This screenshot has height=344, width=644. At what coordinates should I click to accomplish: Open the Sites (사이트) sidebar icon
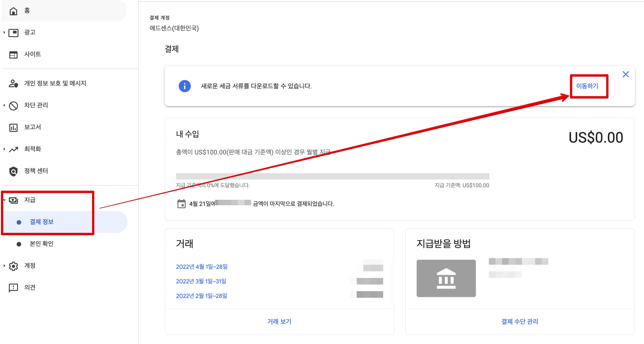[x=13, y=54]
